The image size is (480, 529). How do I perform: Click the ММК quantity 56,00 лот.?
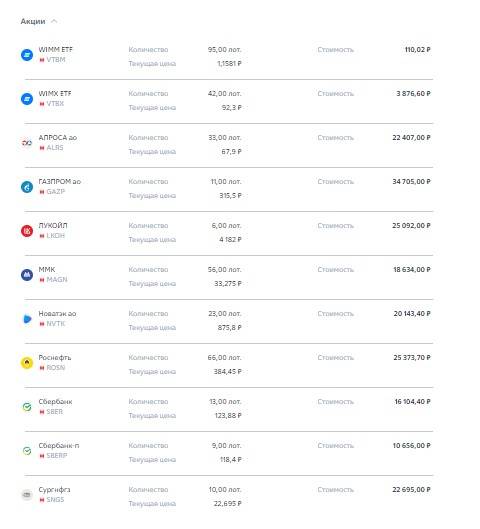click(224, 270)
